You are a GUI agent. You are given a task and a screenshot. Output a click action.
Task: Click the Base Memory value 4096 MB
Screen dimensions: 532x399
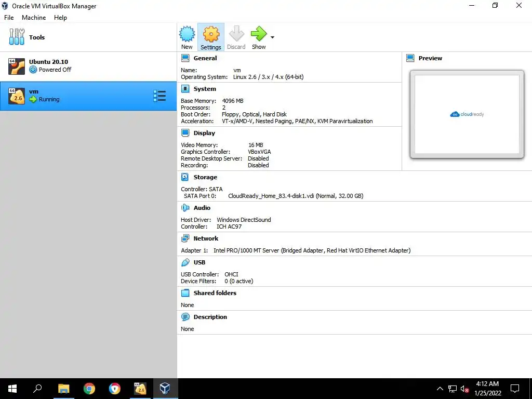[x=233, y=101]
